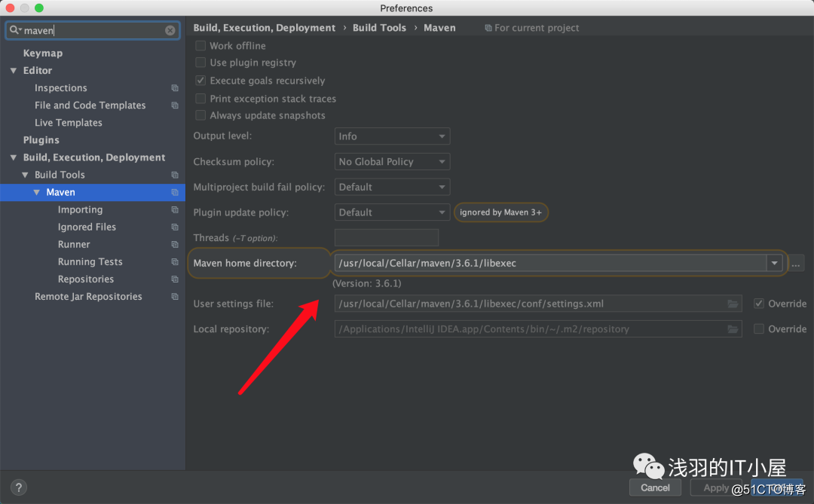
Task: Open the Checksum policy dropdown
Action: click(391, 161)
